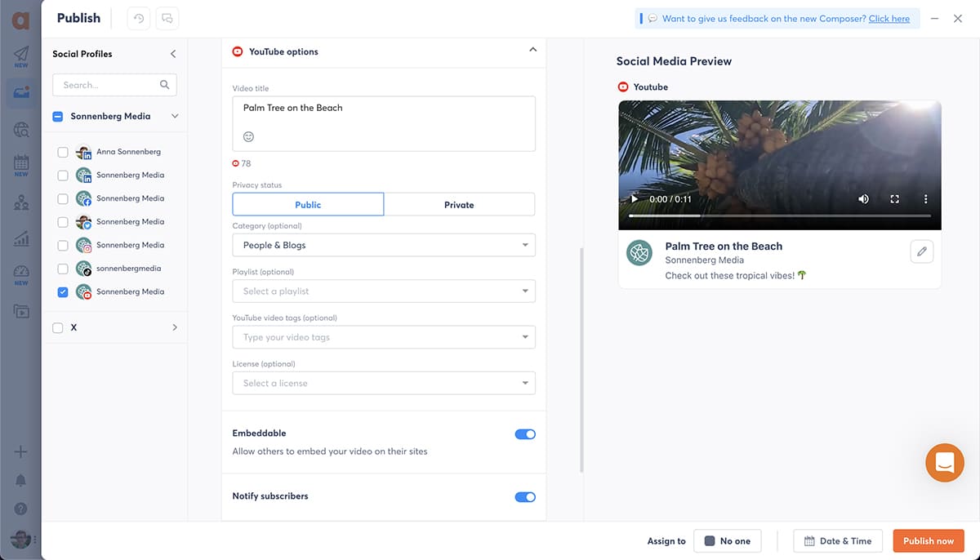The height and width of the screenshot is (560, 980).
Task: Check the Sonnenberg Media Twitter checkbox
Action: coord(63,222)
